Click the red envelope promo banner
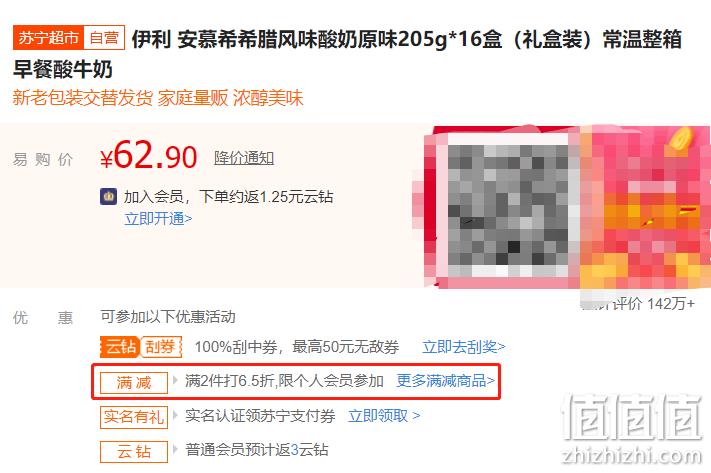Image resolution: width=711 pixels, height=473 pixels. click(645, 207)
